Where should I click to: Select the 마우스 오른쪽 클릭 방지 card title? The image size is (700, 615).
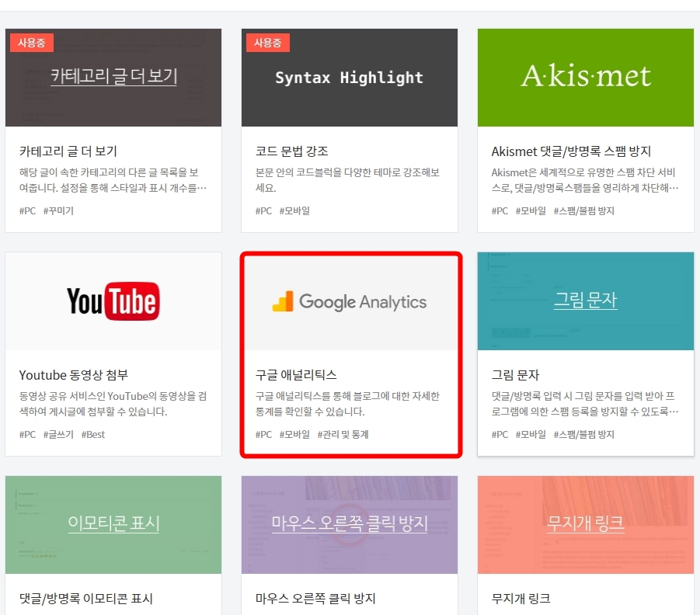315,599
